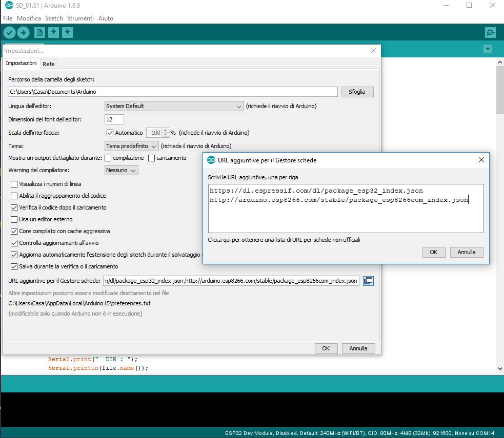Open the Serial Monitor magnifier icon
This screenshot has height=438, width=504.
pyautogui.click(x=490, y=32)
